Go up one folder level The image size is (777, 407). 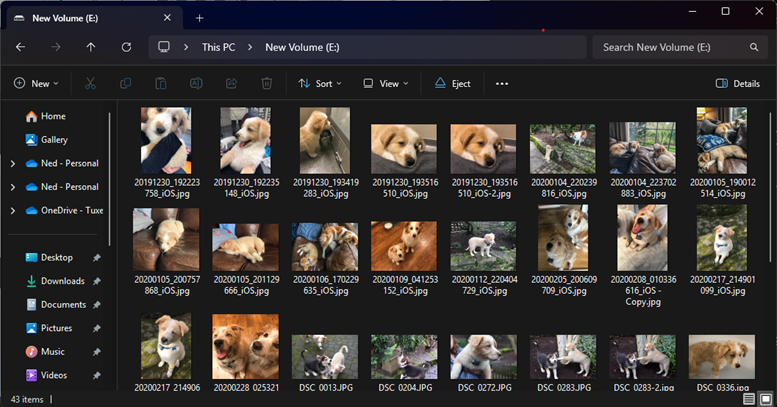click(91, 47)
